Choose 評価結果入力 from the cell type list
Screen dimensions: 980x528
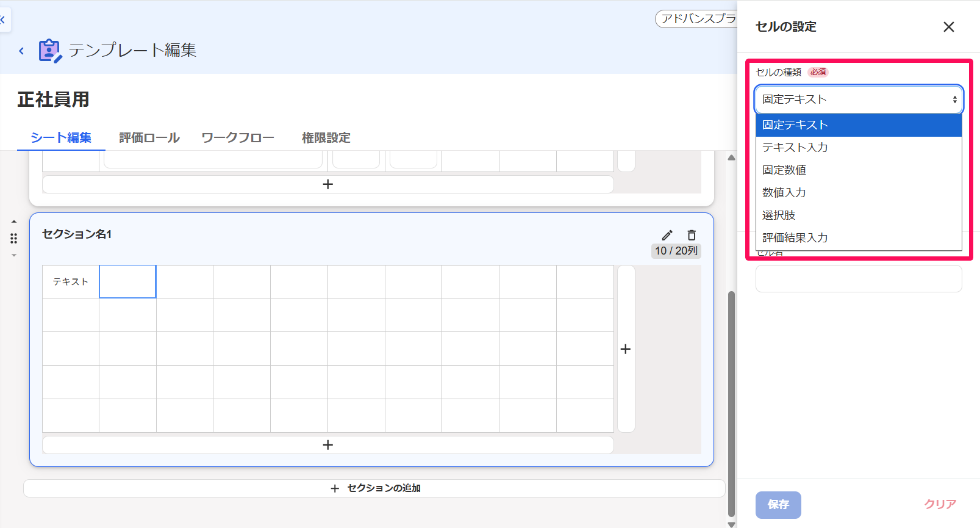[x=859, y=238]
